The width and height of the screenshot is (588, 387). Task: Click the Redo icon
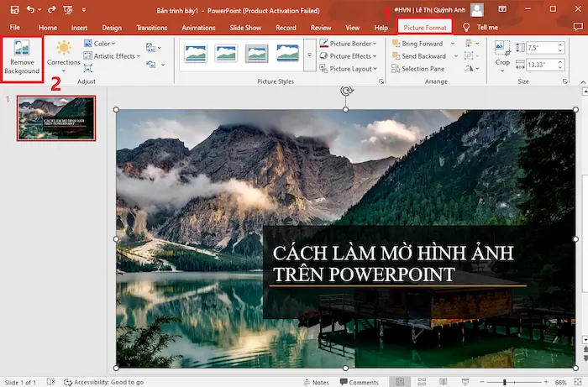(x=51, y=10)
